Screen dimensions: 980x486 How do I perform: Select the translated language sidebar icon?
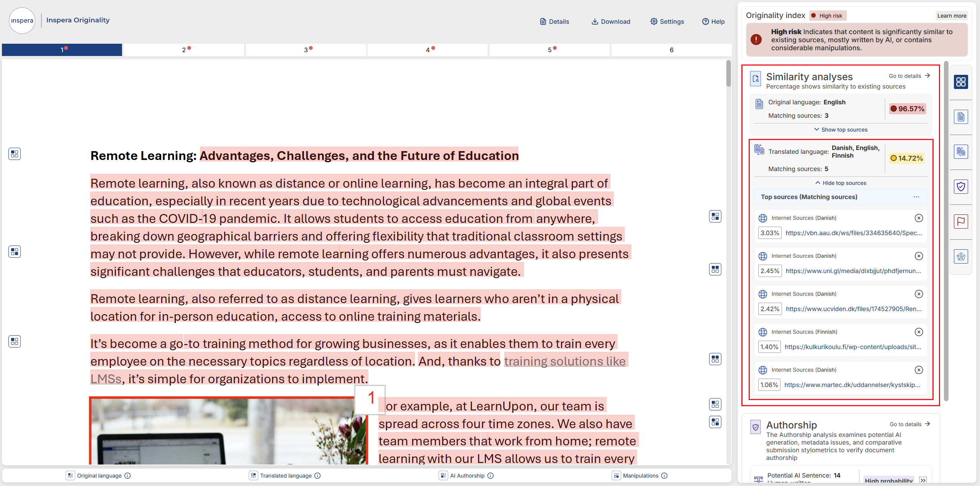(x=961, y=152)
